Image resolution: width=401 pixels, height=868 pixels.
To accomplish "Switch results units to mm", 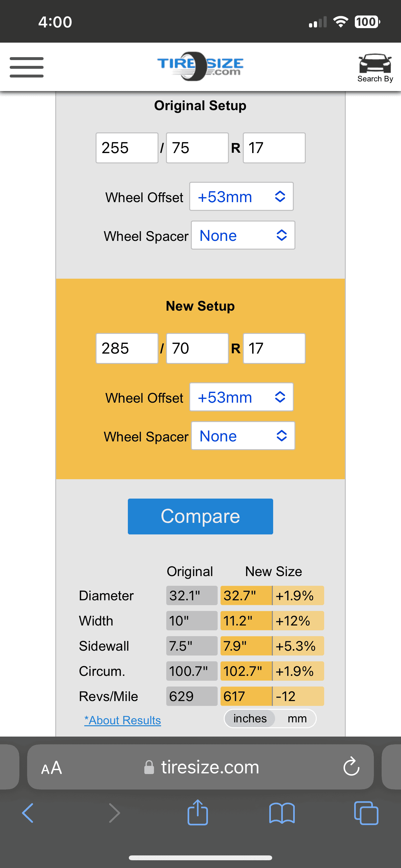I will [297, 718].
